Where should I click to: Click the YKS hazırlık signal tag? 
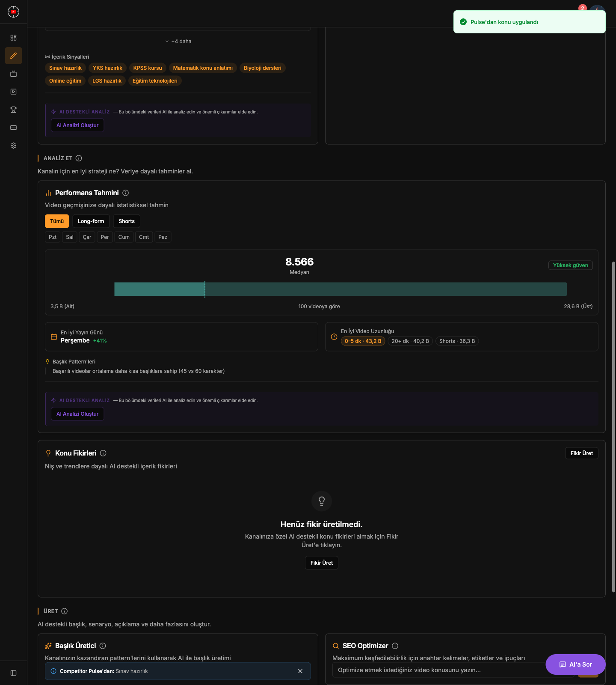pos(107,68)
